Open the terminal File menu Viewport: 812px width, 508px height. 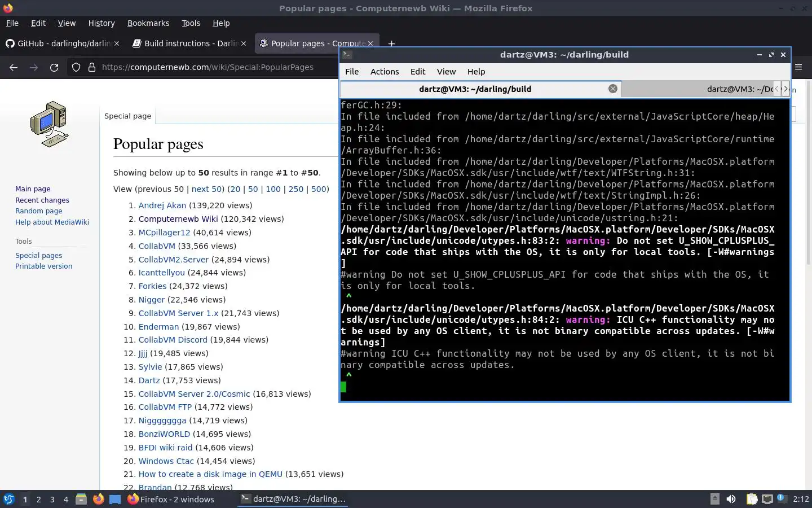coord(352,72)
